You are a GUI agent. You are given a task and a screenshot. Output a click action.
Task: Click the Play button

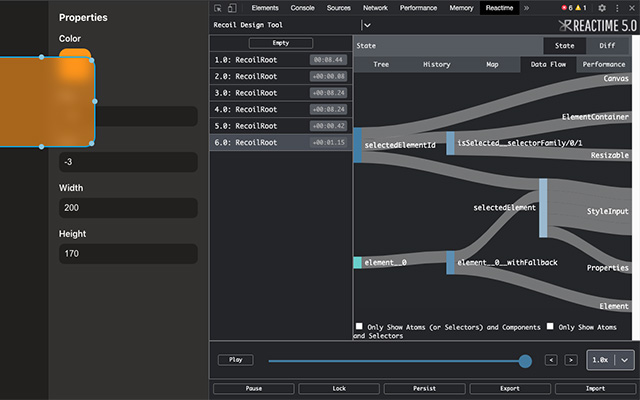(x=236, y=360)
